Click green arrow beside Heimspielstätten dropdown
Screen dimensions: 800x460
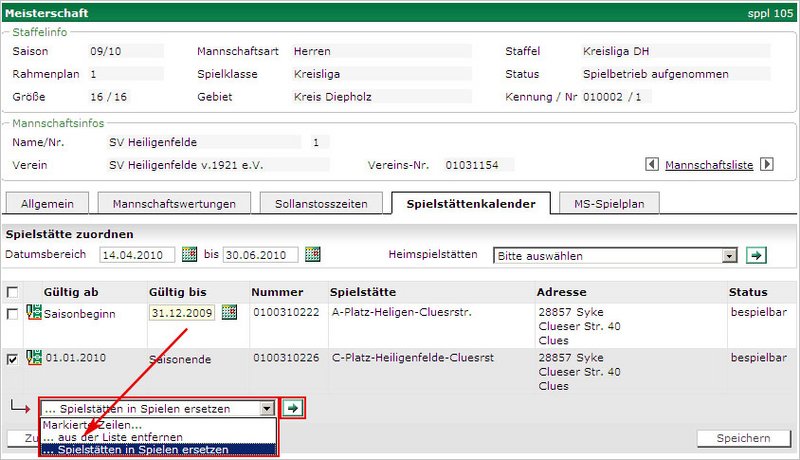click(x=757, y=255)
